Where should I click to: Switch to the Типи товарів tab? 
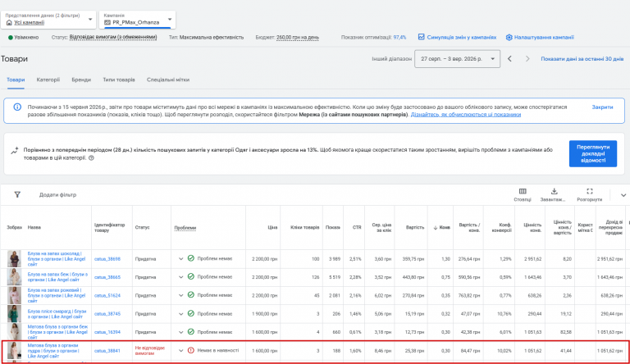119,80
